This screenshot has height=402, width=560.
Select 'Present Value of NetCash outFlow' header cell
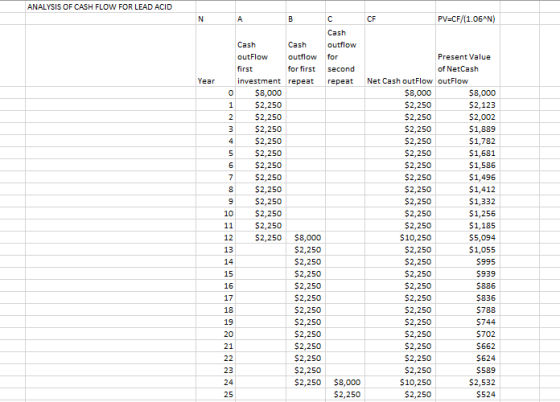coord(468,56)
